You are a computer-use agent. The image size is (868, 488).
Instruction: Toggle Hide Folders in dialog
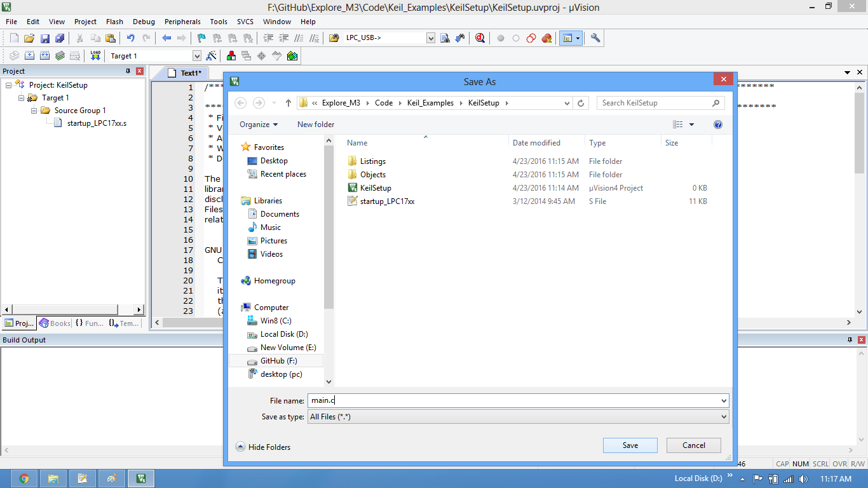point(263,447)
